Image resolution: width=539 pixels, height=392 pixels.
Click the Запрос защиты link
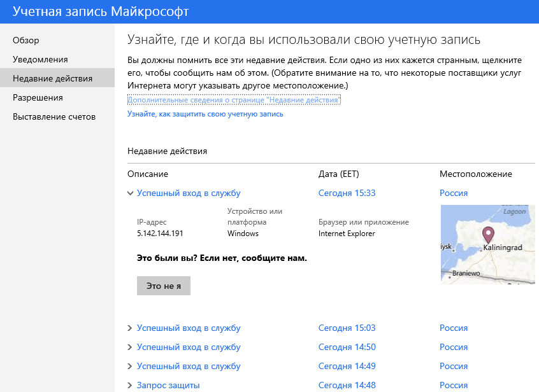click(168, 386)
